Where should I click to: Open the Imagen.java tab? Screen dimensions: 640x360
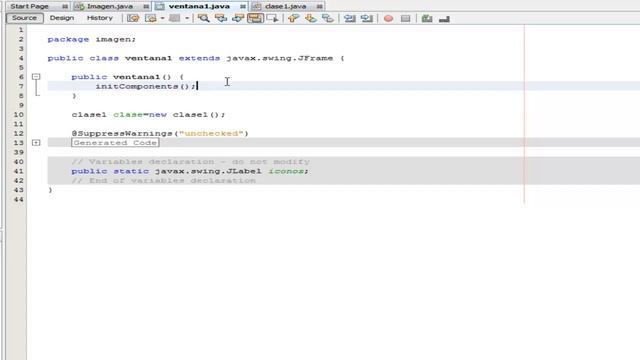click(110, 6)
